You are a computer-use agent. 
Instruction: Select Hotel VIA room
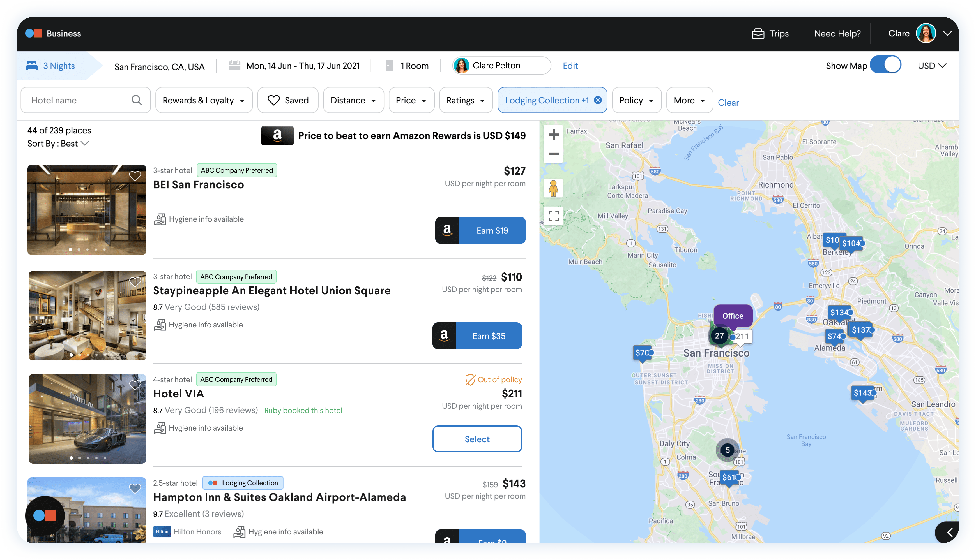[477, 439]
